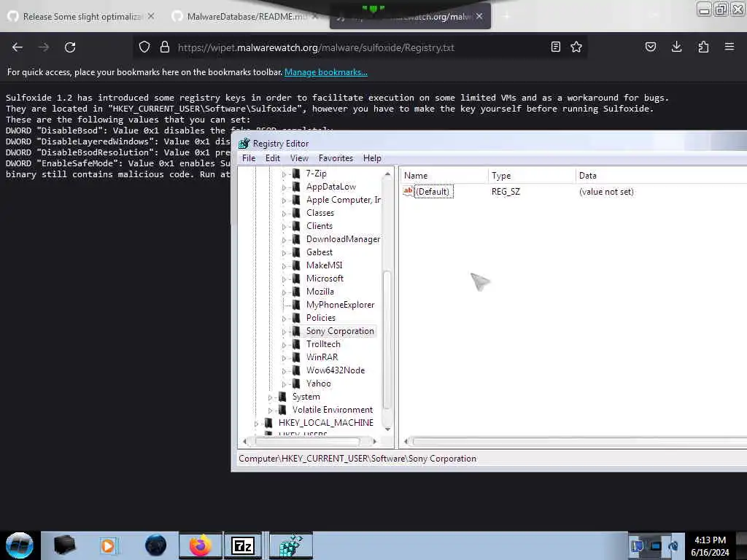Open the 7-Zip taskbar icon
747x560 pixels.
[x=242, y=545]
